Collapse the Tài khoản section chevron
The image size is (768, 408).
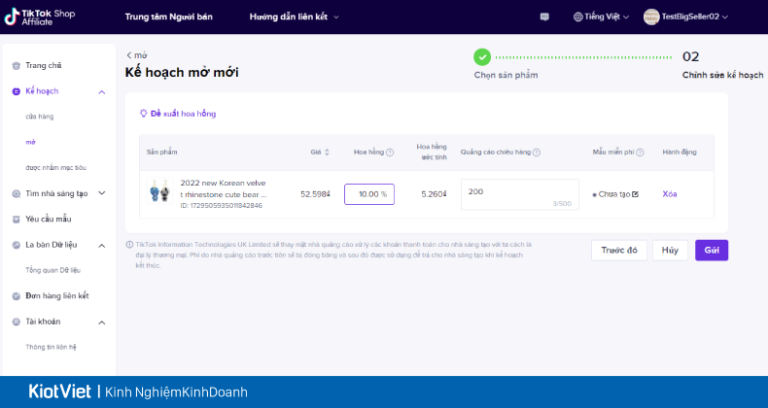coord(102,322)
